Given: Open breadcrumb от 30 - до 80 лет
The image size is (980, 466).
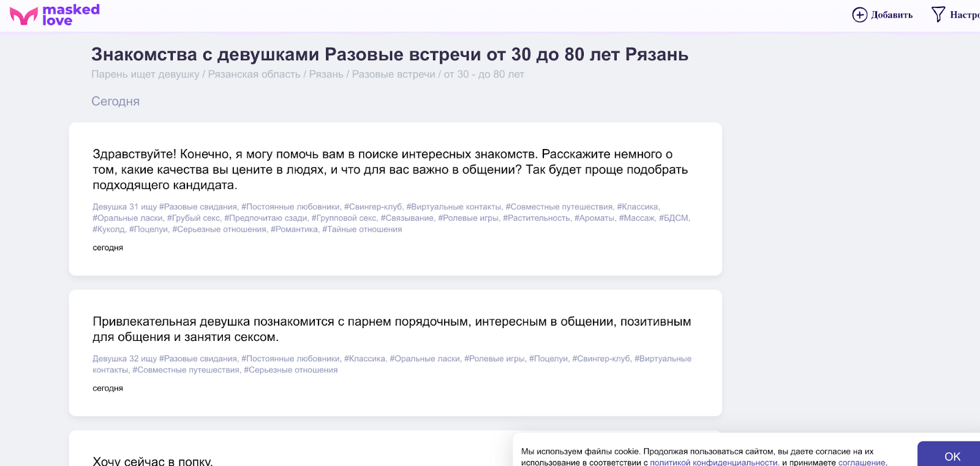Looking at the screenshot, I should (x=484, y=74).
